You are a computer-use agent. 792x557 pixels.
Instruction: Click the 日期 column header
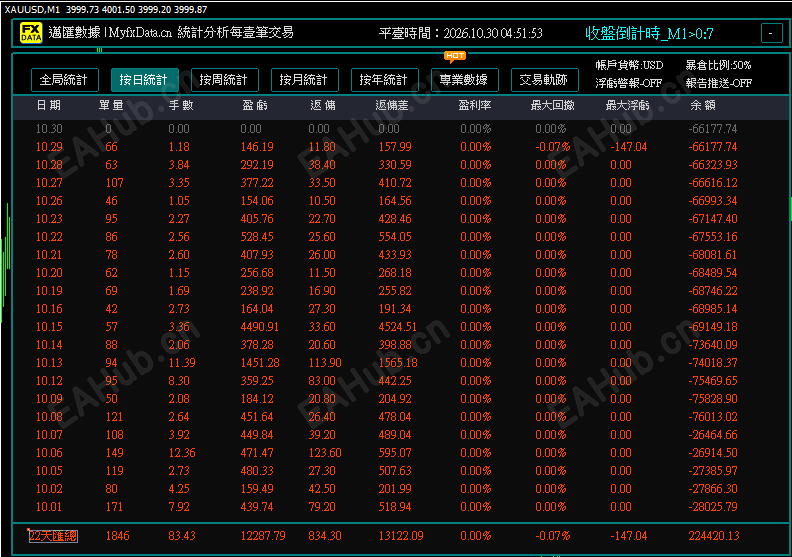point(48,105)
